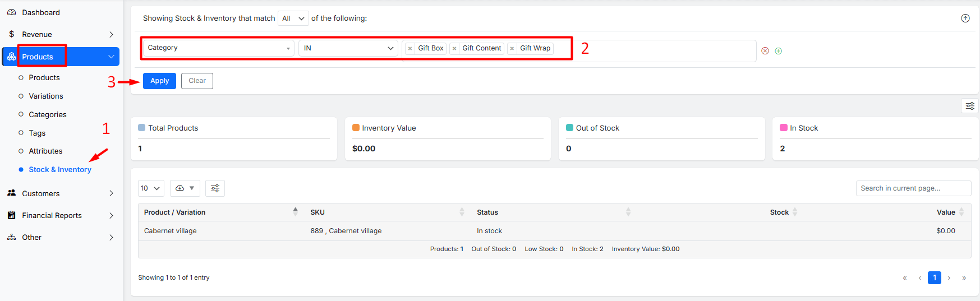
Task: Click the red remove filter circle icon
Action: [x=765, y=51]
